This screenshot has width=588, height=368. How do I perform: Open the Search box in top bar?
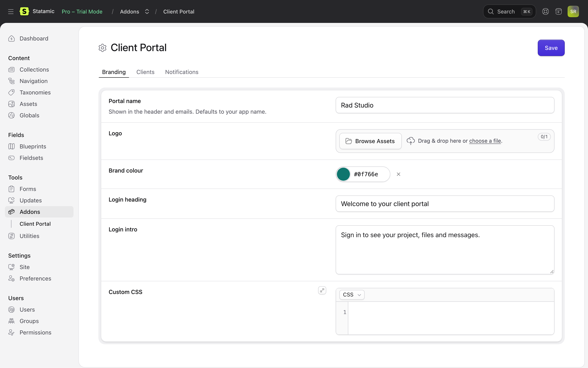coord(509,11)
